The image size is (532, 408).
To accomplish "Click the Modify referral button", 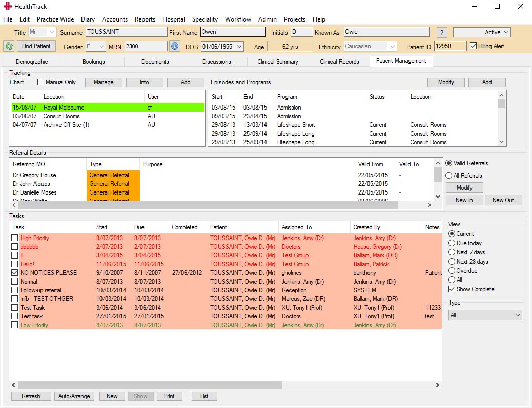I will (464, 188).
